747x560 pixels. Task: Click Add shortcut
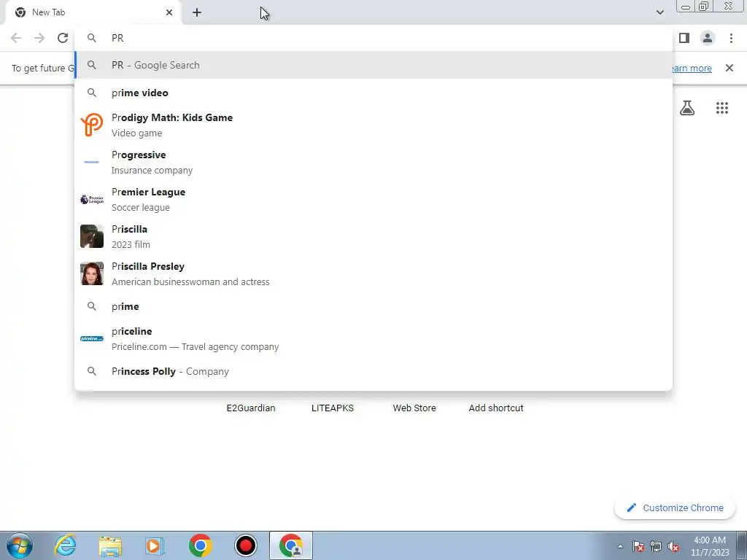click(x=496, y=408)
